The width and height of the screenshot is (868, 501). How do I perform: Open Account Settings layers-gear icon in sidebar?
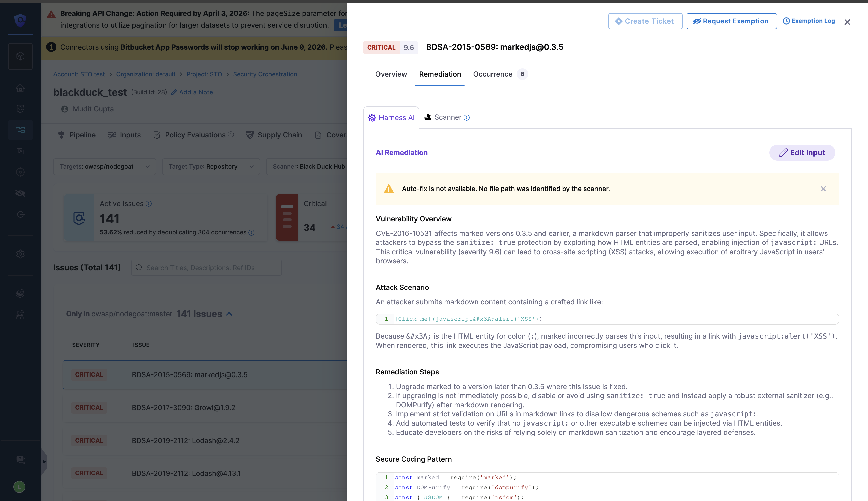click(x=20, y=293)
